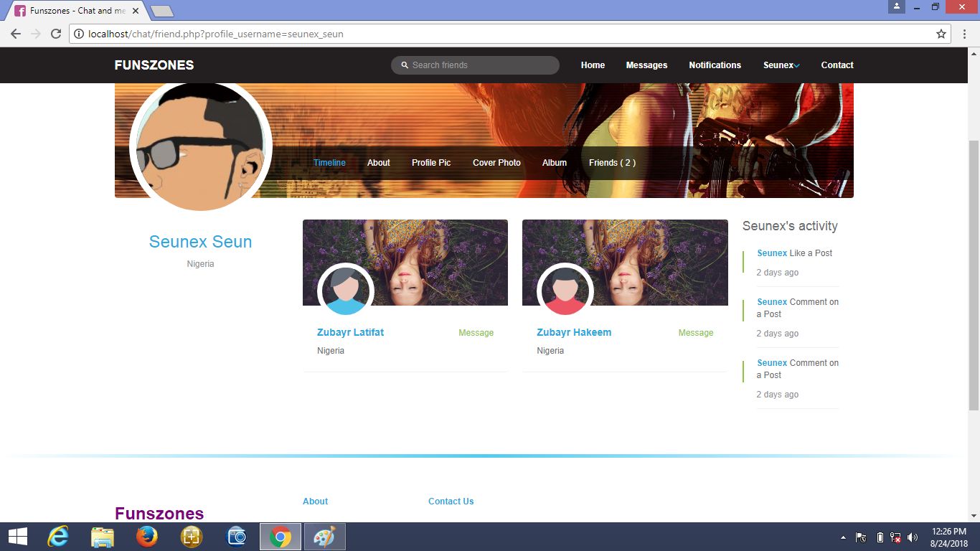Click Zubayr Latifat's avatar icon
This screenshot has width=980, height=551.
click(x=345, y=291)
